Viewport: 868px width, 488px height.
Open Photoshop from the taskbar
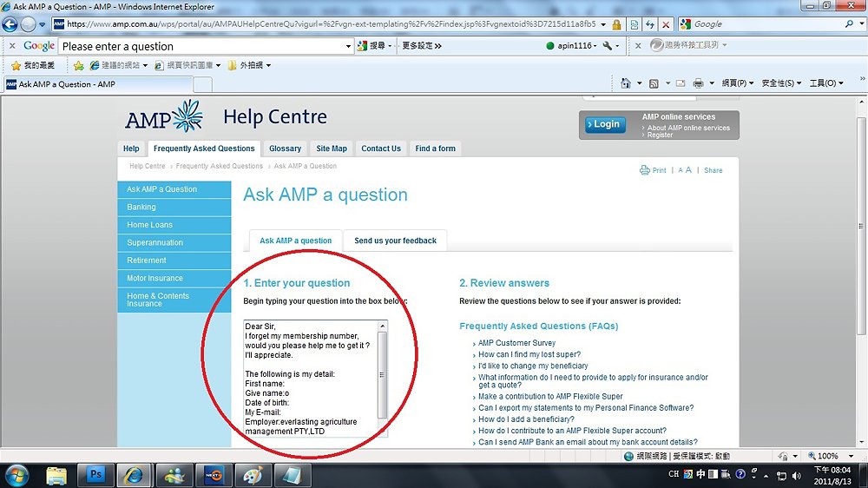95,475
